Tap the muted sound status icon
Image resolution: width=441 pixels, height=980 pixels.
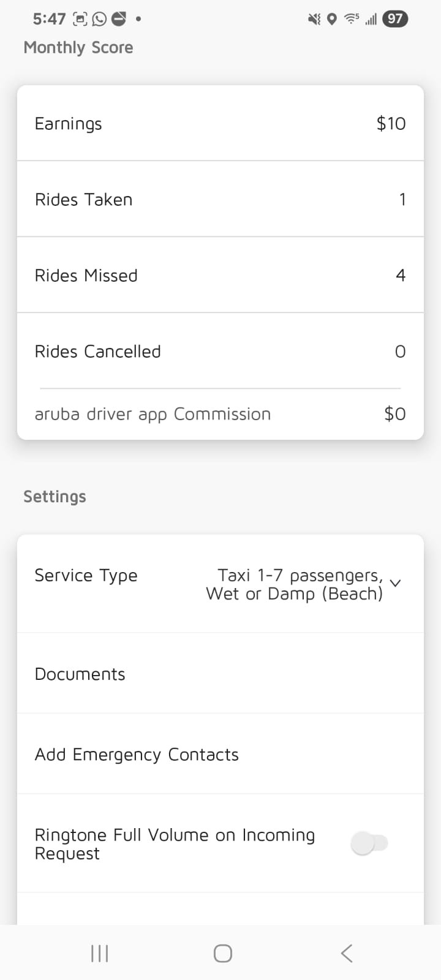click(314, 20)
